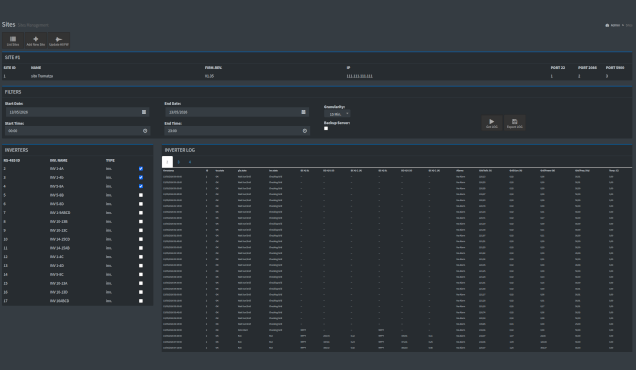The width and height of the screenshot is (636, 370).
Task: Check inverter with RS-485 ID 6
Action: 141,204
